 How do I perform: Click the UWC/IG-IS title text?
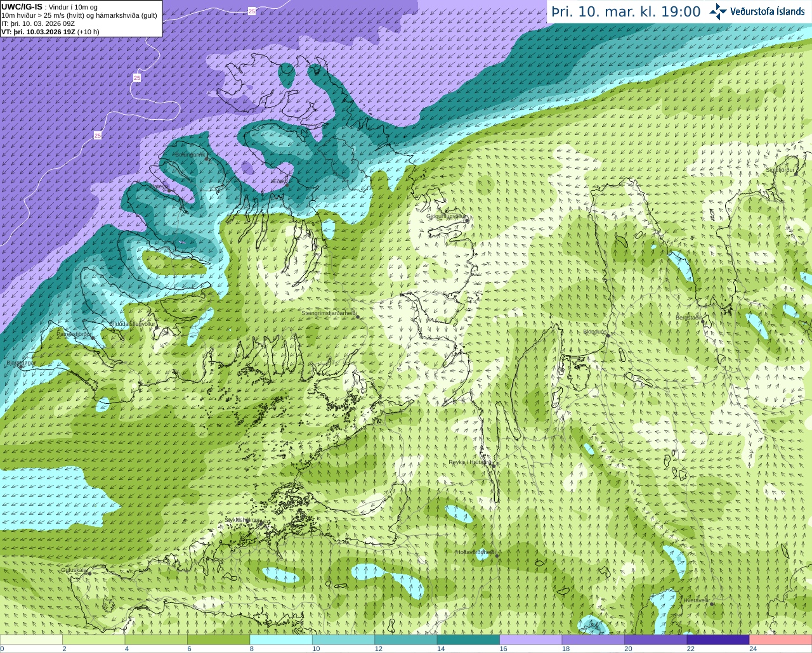(22, 6)
